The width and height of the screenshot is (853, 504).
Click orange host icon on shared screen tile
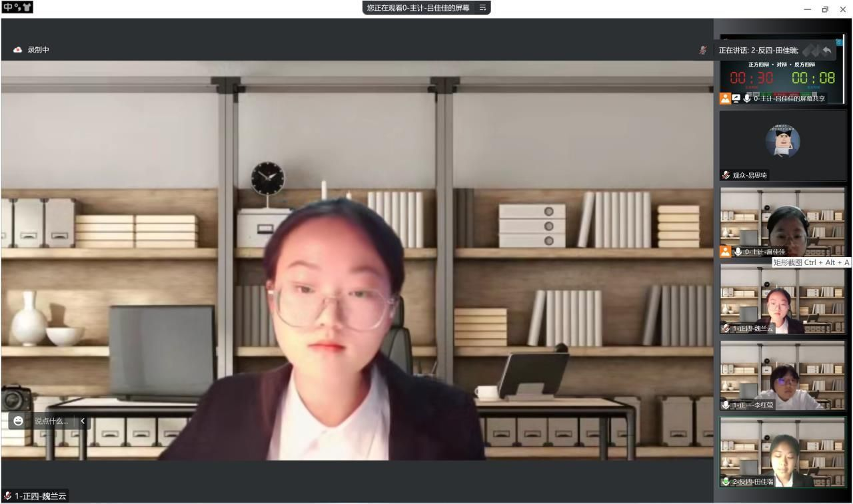click(725, 99)
